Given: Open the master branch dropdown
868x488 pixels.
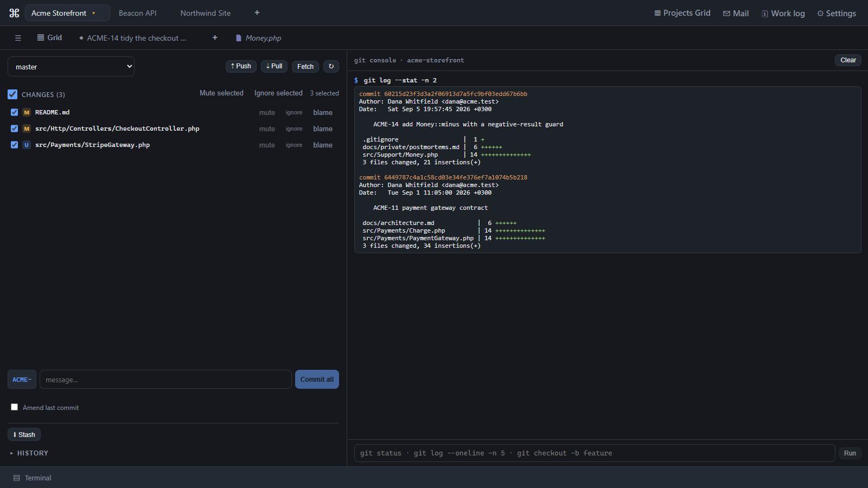Looking at the screenshot, I should (71, 67).
